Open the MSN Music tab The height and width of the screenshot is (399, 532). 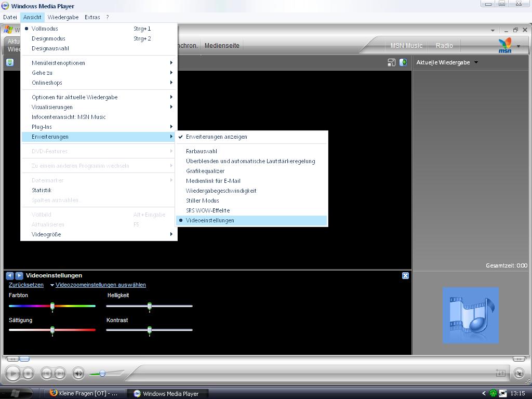click(406, 46)
